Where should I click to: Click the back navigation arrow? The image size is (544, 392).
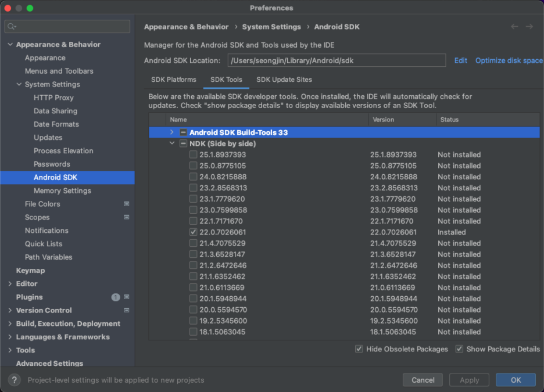[514, 27]
